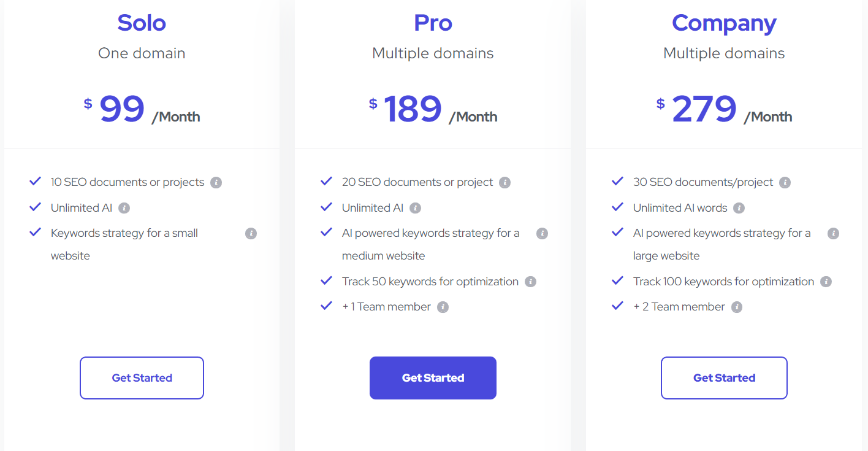868x451 pixels.
Task: Click info icon beside 30 SEO documents/project
Action: pos(785,182)
